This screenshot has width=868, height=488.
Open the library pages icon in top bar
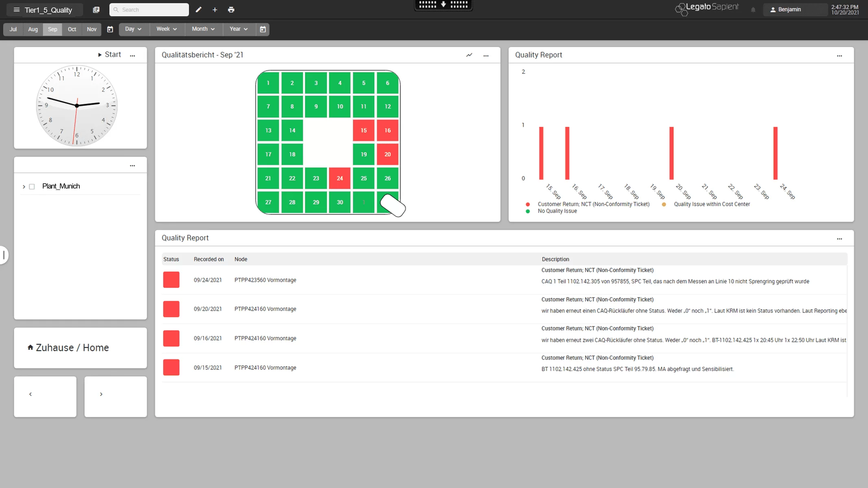tap(96, 10)
